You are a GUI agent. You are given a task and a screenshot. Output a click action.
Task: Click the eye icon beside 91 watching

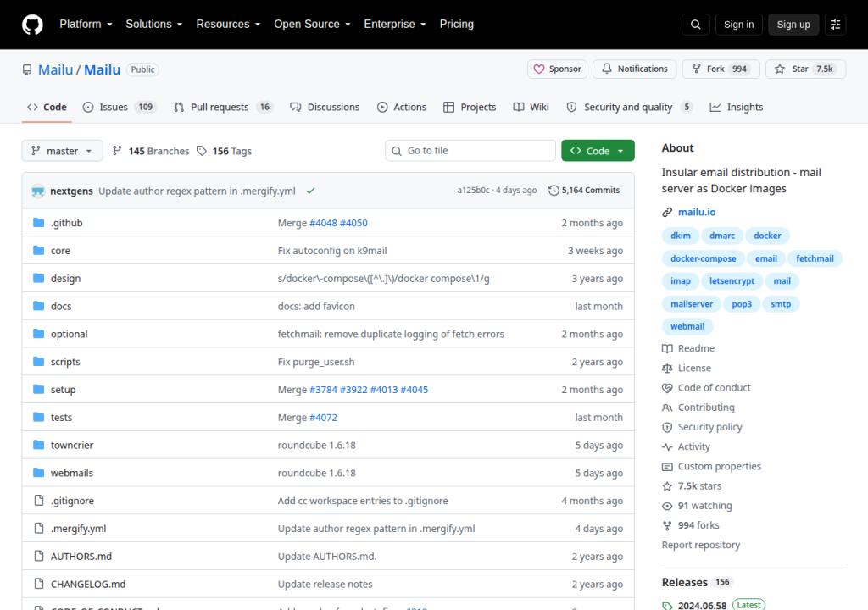[667, 506]
